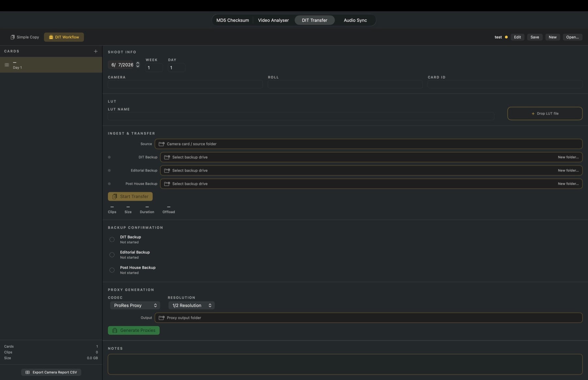Viewport: 588px width, 380px height.
Task: Toggle the Editorial Backup confirmation circle
Action: [112, 255]
